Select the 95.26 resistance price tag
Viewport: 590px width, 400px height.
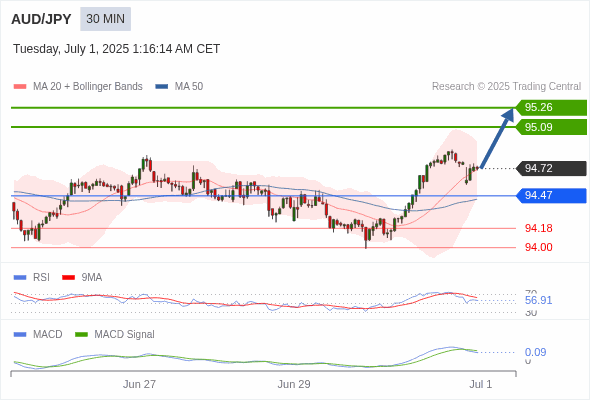click(x=551, y=108)
